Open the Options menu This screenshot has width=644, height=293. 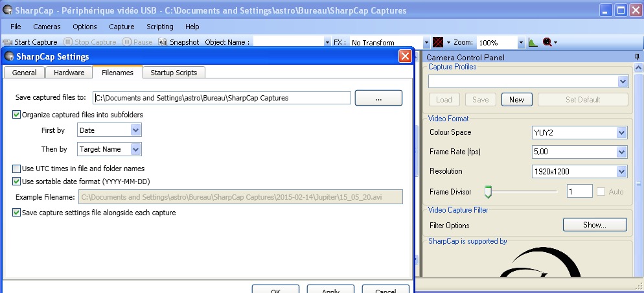[x=85, y=27]
